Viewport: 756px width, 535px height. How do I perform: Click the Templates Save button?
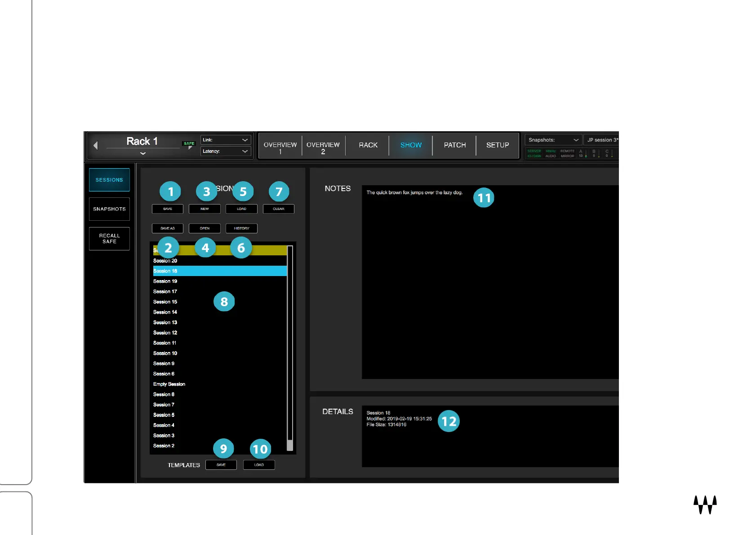pyautogui.click(x=221, y=465)
